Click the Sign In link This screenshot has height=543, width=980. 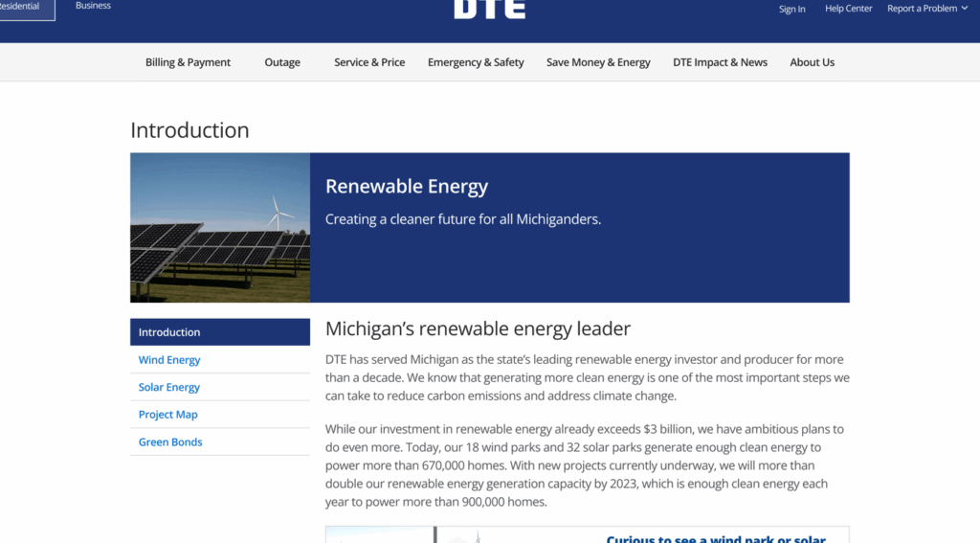tap(791, 9)
